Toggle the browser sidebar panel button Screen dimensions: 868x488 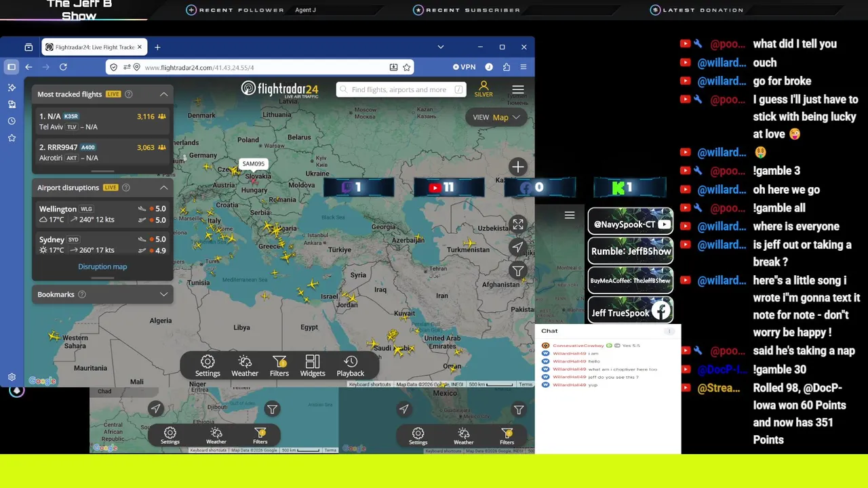tap(12, 67)
